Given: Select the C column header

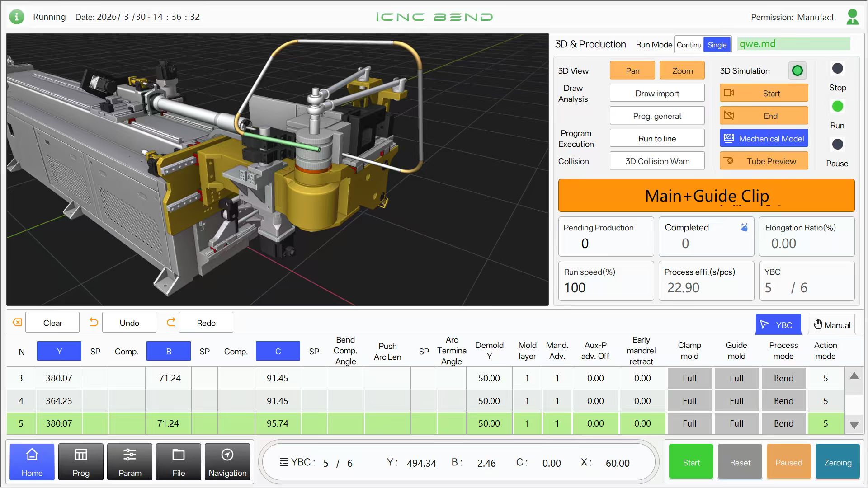Looking at the screenshot, I should pyautogui.click(x=278, y=351).
